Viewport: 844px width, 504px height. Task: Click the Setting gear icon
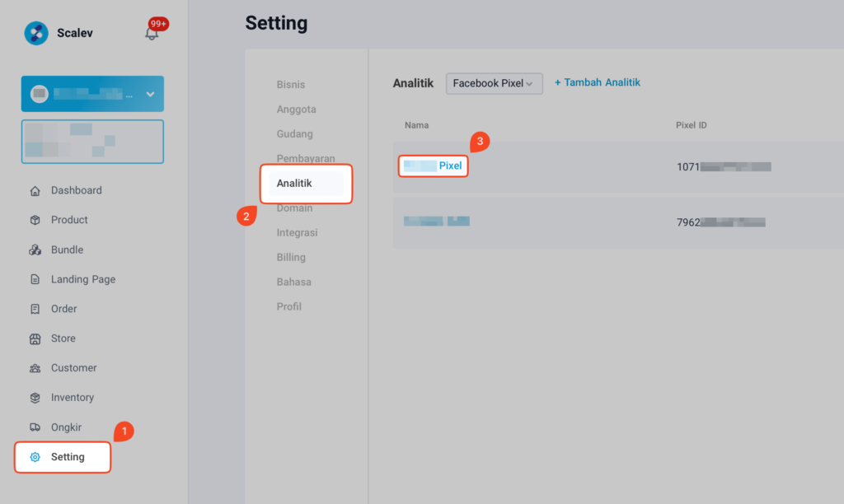pyautogui.click(x=35, y=457)
